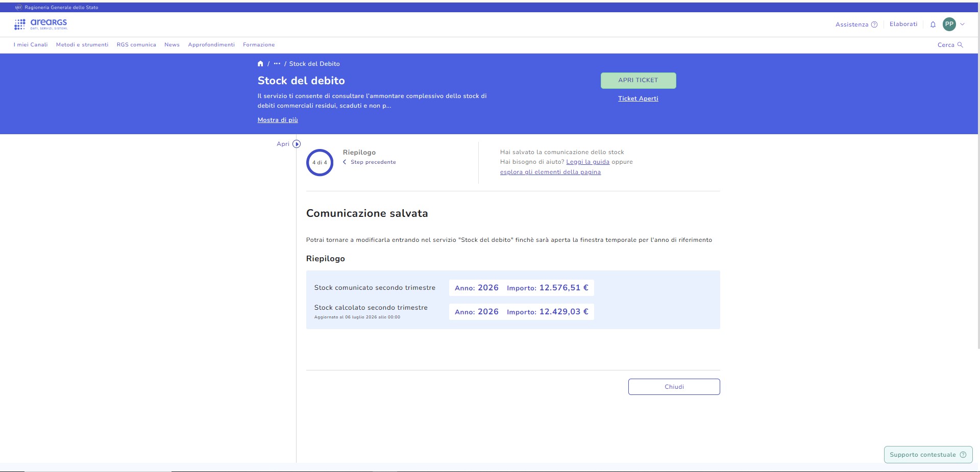This screenshot has width=980, height=472.
Task: Open Leggi la guida link
Action: [587, 162]
